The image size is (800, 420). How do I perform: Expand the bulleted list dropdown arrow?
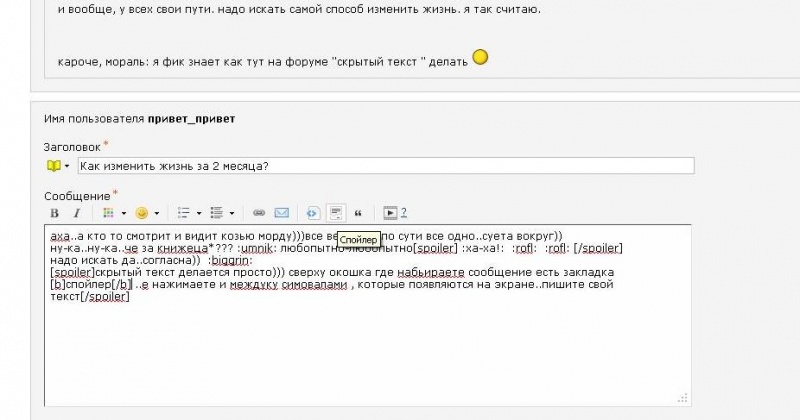point(198,213)
